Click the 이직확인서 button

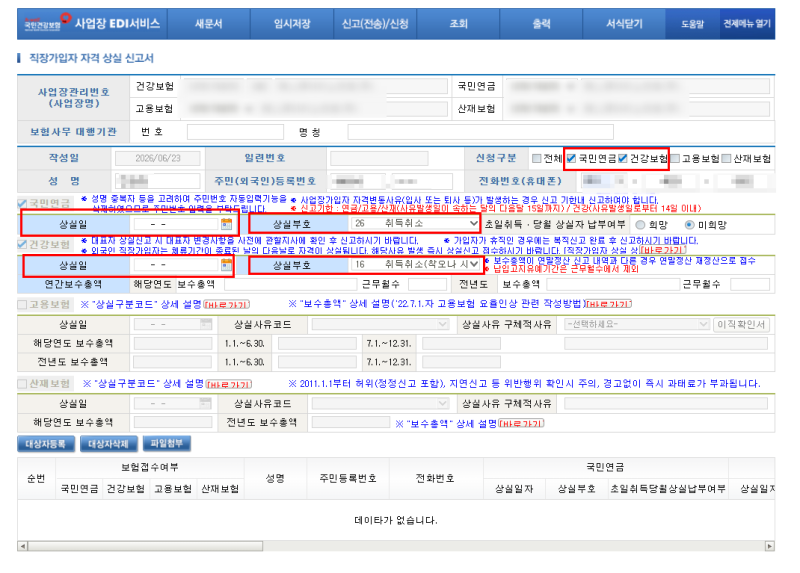pyautogui.click(x=741, y=325)
